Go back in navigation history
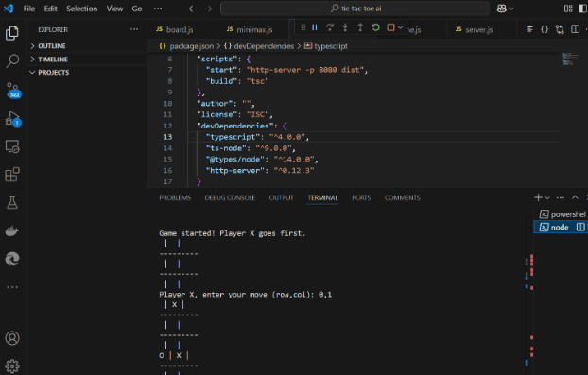 point(192,9)
